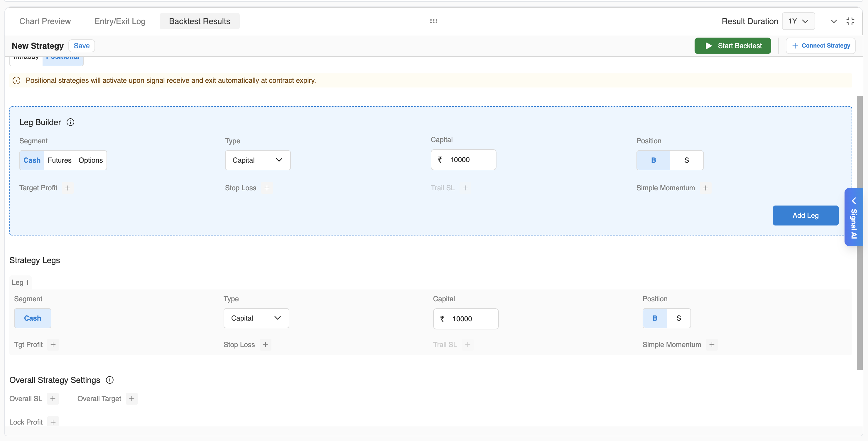Add Stop Loss in Leg Builder
Image resolution: width=868 pixels, height=441 pixels.
coord(267,188)
